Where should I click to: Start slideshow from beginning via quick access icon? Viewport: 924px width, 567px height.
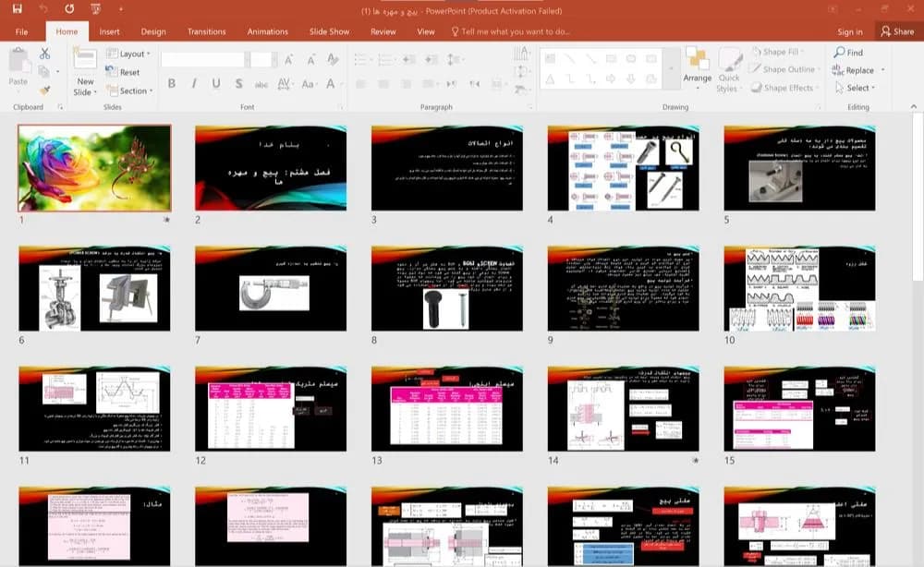(95, 9)
